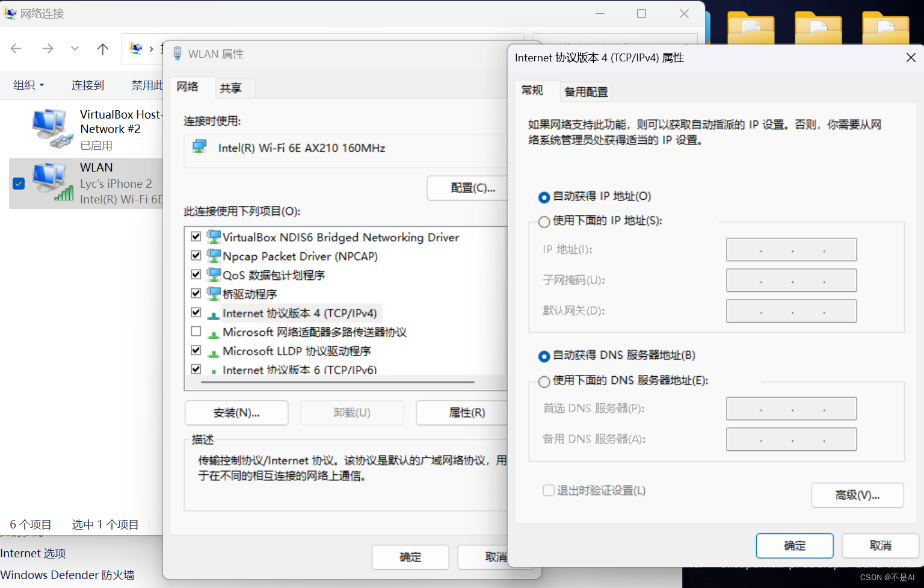Open the middle desktop folder icon
The image size is (924, 588).
coord(818,28)
